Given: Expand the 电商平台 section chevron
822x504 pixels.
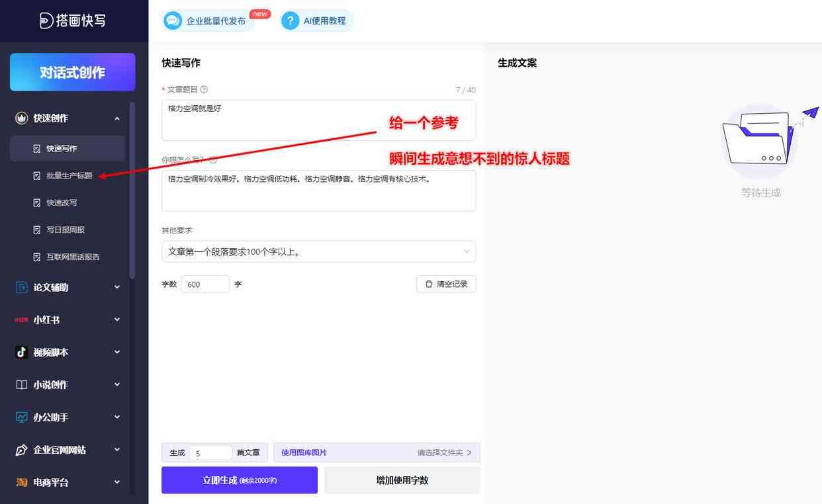Looking at the screenshot, I should coord(117,482).
